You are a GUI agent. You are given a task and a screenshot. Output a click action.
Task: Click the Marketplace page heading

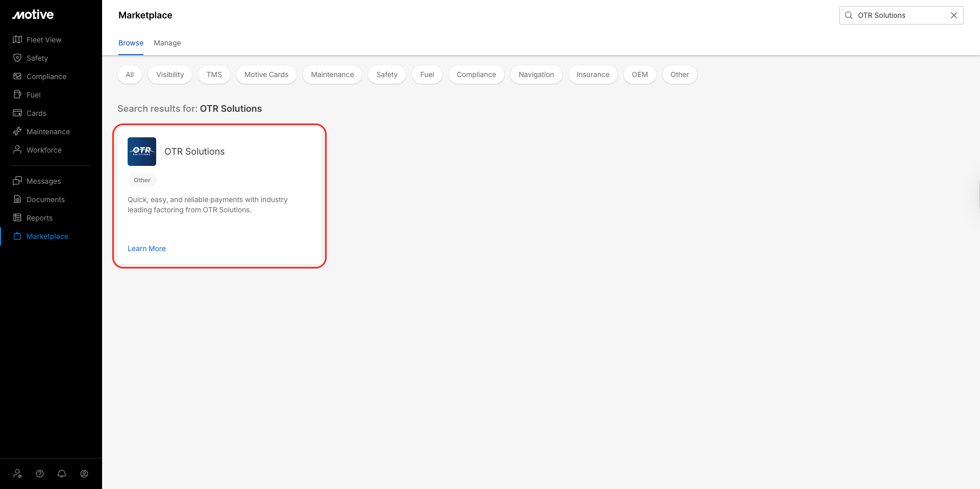(145, 15)
